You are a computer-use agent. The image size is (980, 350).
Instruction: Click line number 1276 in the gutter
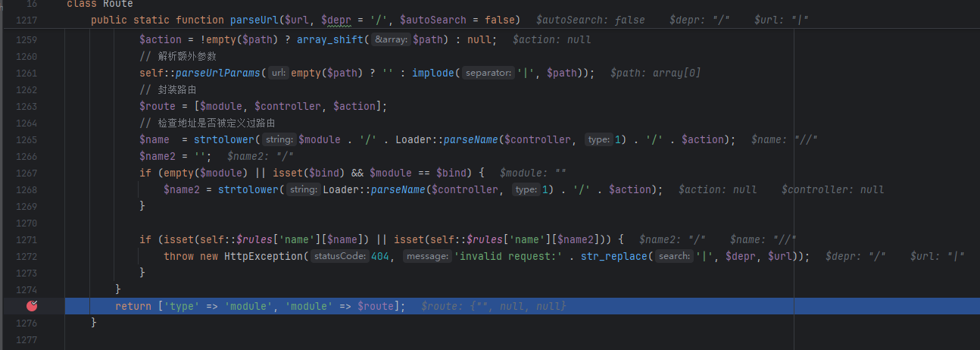tap(26, 323)
